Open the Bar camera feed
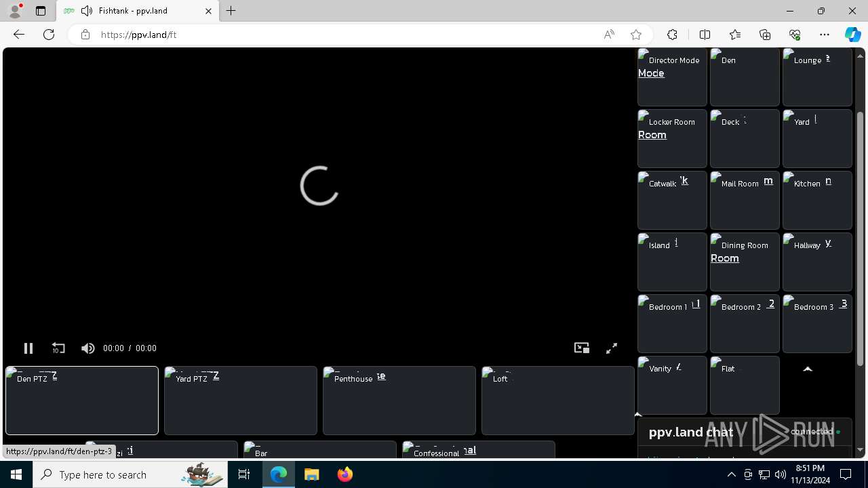 tap(320, 449)
